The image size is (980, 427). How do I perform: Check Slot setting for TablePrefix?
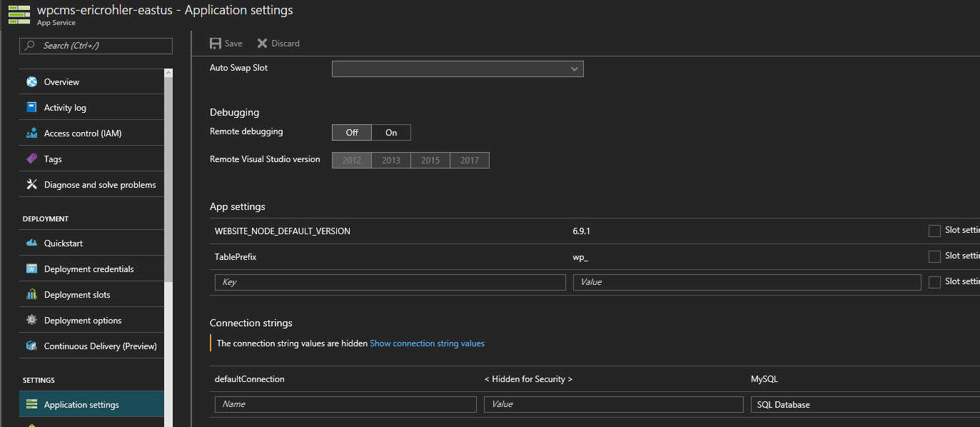tap(934, 256)
